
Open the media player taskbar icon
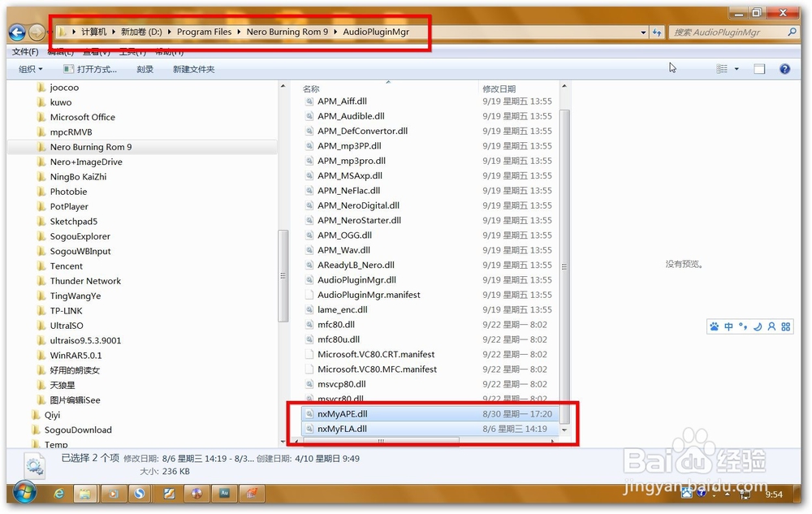(x=113, y=494)
